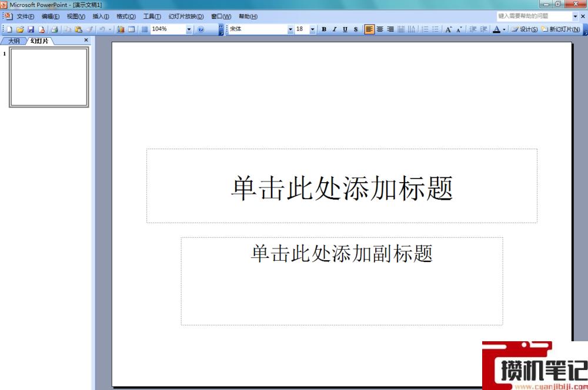Switch to the 幻灯片 tab
Image resolution: width=588 pixels, height=390 pixels.
coord(39,41)
